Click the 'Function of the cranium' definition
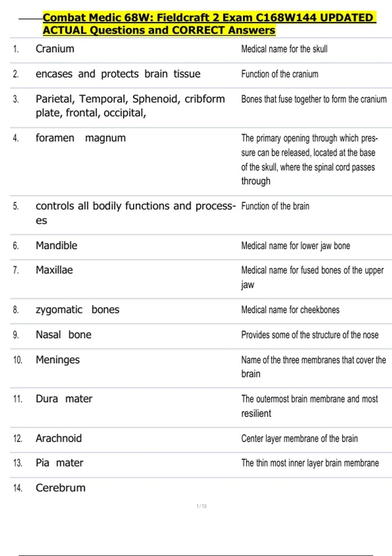392x556 pixels. pyautogui.click(x=280, y=74)
